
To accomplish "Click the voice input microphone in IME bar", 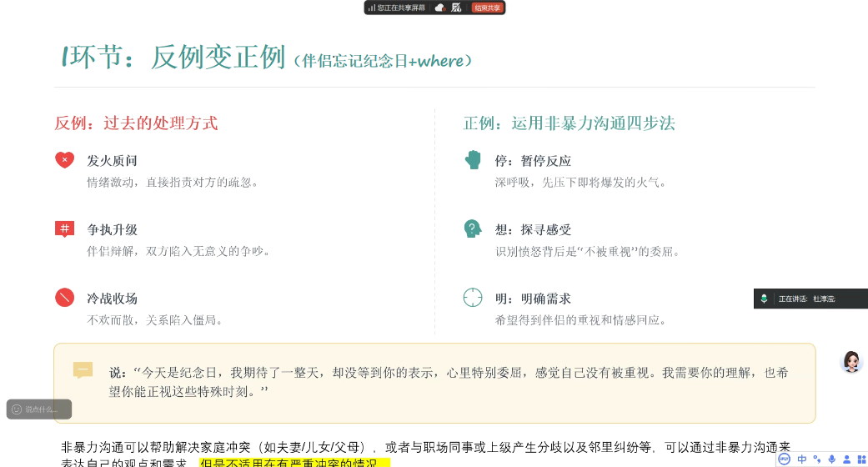I will click(x=831, y=459).
